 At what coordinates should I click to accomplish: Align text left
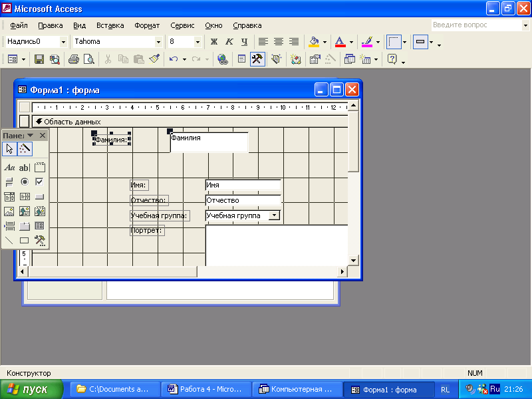coord(263,42)
